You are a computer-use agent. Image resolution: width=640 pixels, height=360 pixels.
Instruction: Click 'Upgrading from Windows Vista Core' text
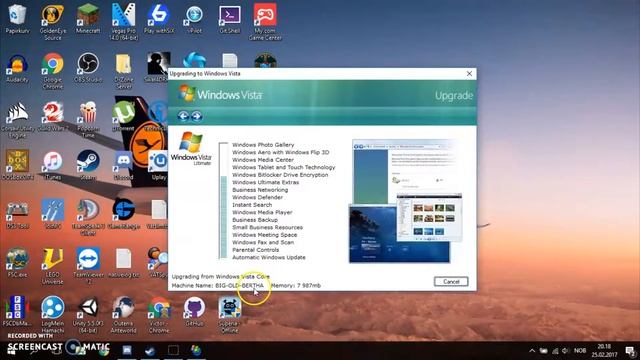[220, 276]
